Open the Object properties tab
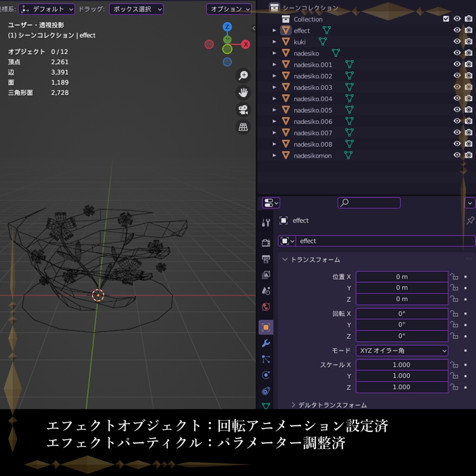Screen dimensions: 476x476 266,327
